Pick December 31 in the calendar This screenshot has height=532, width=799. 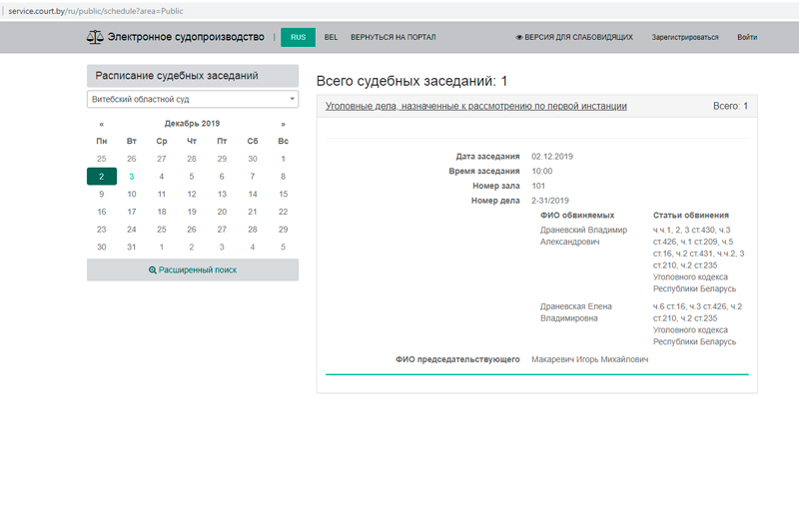pos(131,247)
